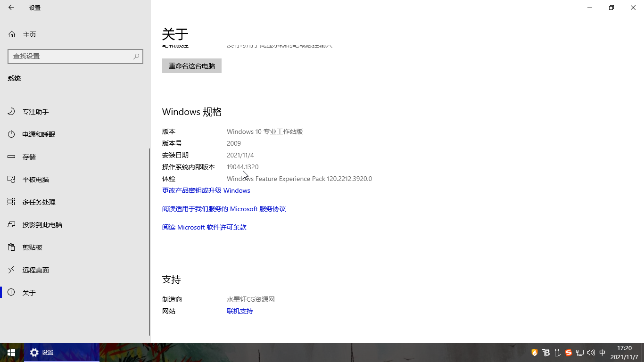The image size is (644, 362).
Task: Open the Microsoft 服务协议 link
Action: coord(224,209)
